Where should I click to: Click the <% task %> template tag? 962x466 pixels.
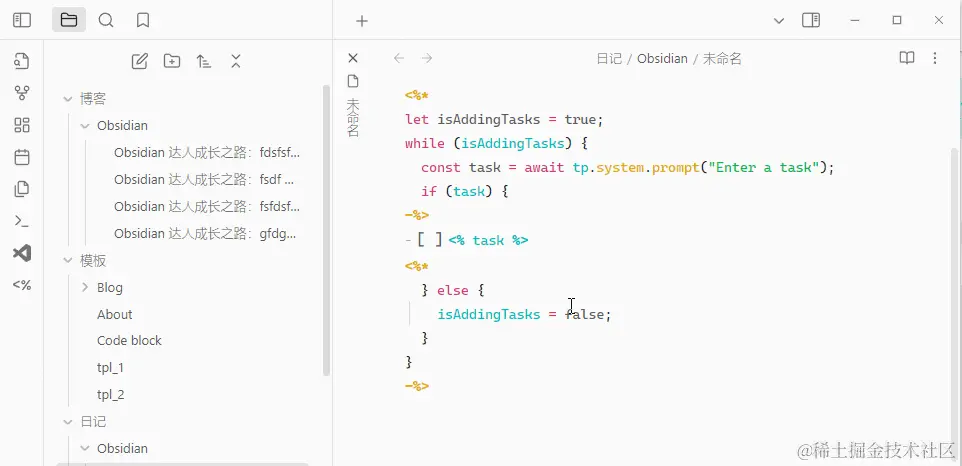click(488, 240)
